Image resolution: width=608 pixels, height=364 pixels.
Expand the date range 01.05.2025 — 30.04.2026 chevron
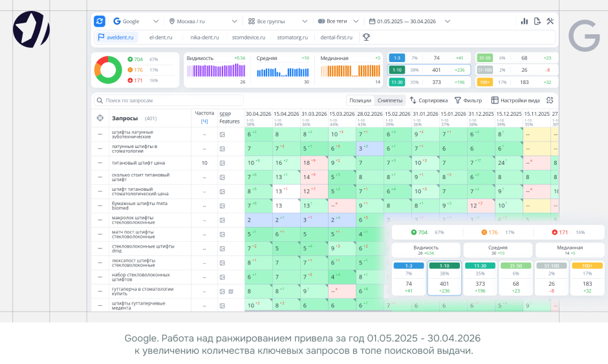click(447, 21)
